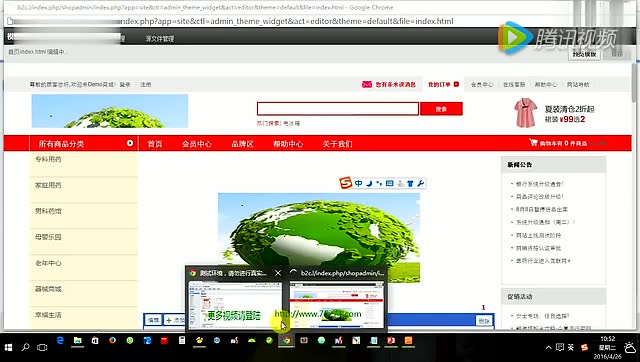Click the shopping cart icon
The height and width of the screenshot is (362, 640).
tap(533, 142)
